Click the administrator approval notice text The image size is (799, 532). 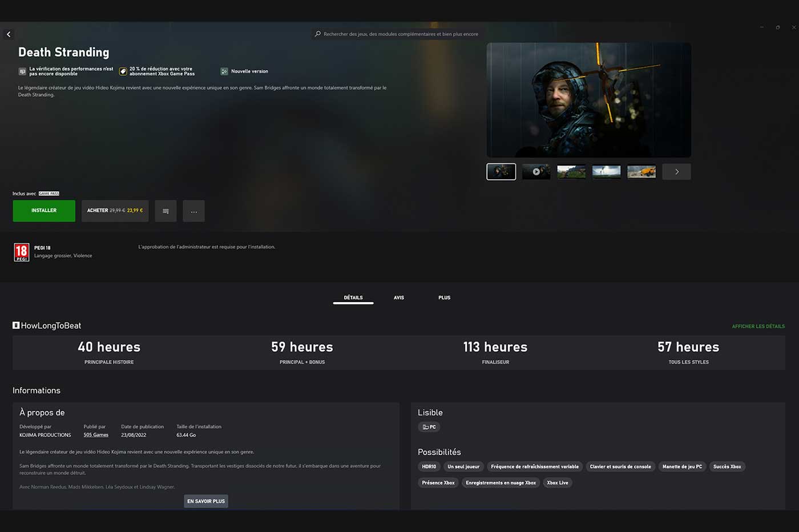click(x=207, y=247)
